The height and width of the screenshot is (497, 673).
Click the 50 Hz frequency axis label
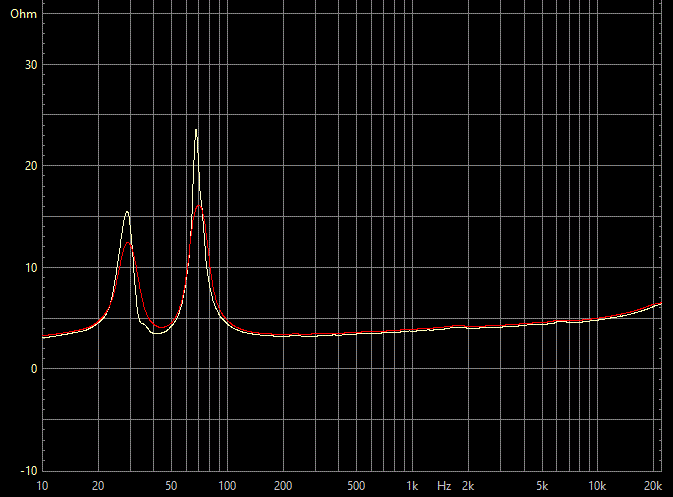pos(171,486)
